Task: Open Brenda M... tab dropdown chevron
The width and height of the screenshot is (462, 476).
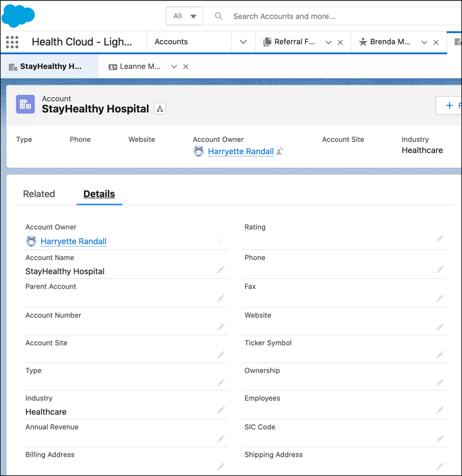Action: coord(424,42)
